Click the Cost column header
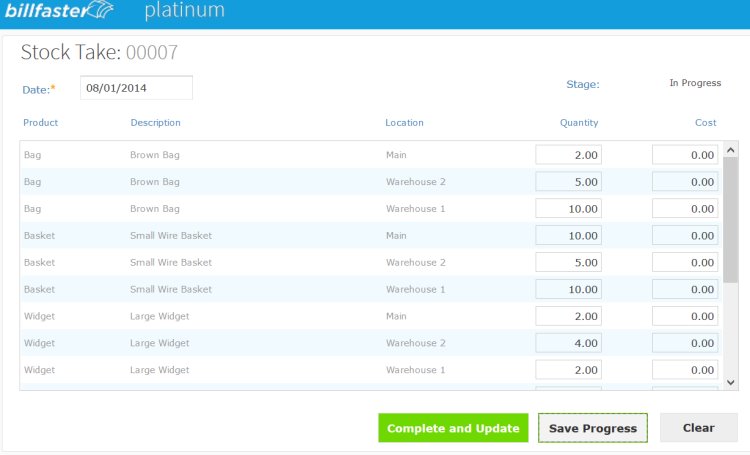Screen dimensions: 750x455 tap(705, 123)
